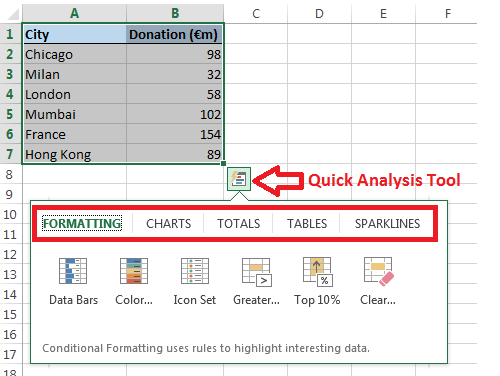This screenshot has height=376, width=500.
Task: Select the cell with value 89
Action: (175, 154)
